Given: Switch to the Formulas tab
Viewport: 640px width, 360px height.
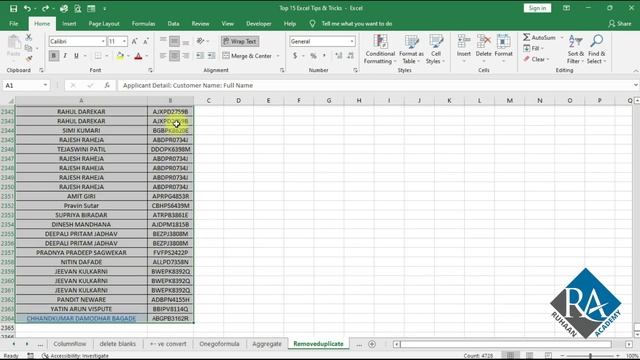Looking at the screenshot, I should pyautogui.click(x=143, y=24).
